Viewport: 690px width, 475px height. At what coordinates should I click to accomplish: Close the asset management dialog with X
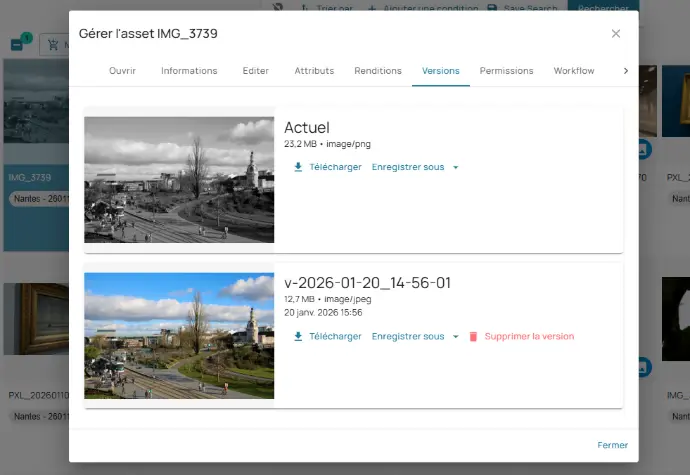616,34
